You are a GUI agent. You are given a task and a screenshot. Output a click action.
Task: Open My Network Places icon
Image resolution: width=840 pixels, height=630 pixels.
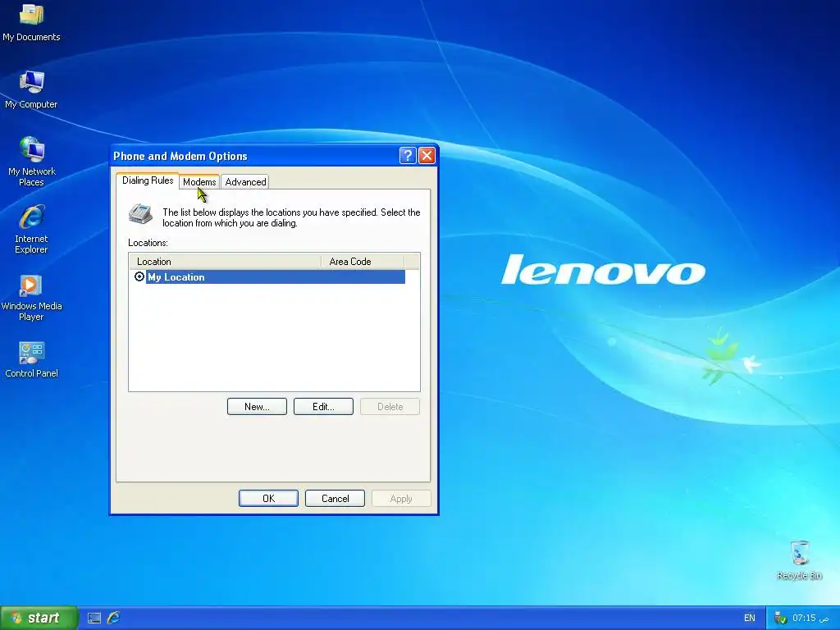click(32, 162)
